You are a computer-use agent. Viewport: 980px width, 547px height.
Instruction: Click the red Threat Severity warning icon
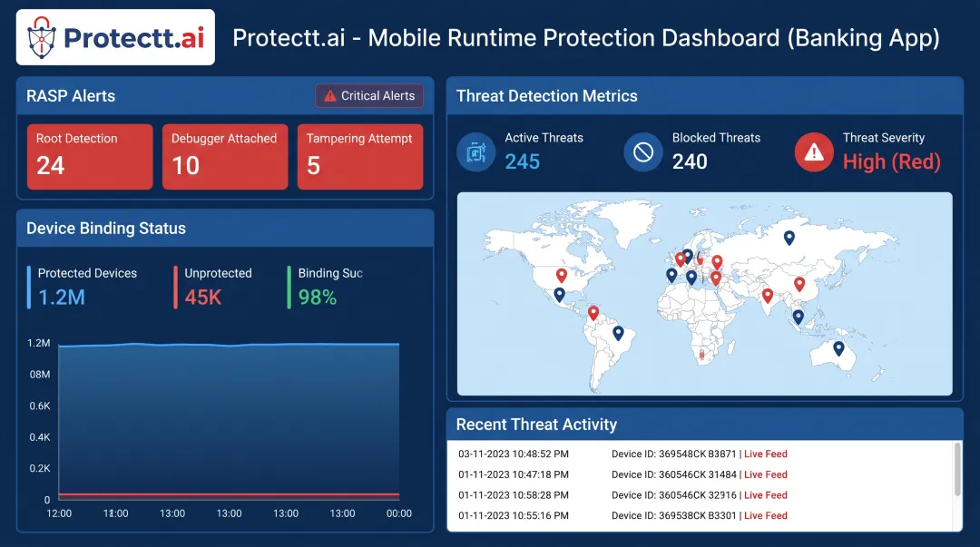pyautogui.click(x=814, y=151)
